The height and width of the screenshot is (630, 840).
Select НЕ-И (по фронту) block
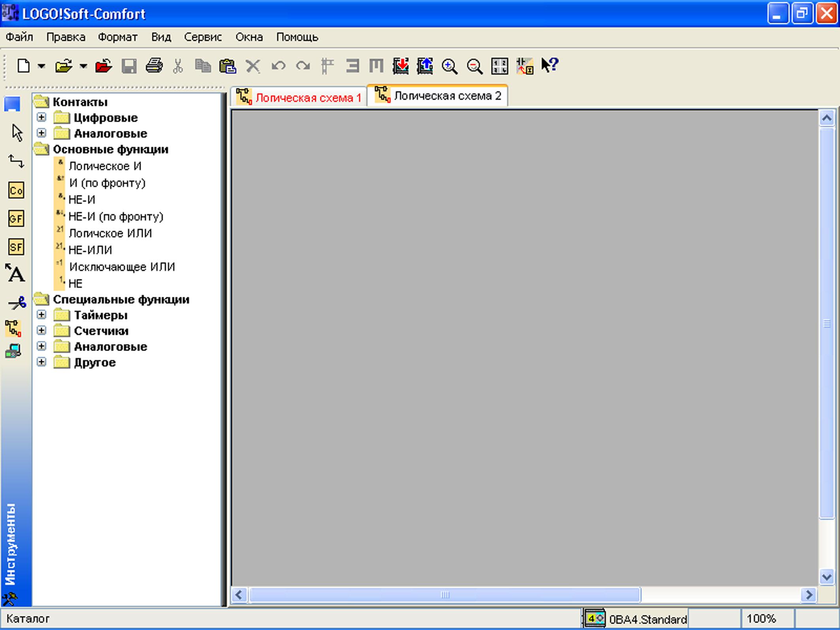click(x=116, y=217)
